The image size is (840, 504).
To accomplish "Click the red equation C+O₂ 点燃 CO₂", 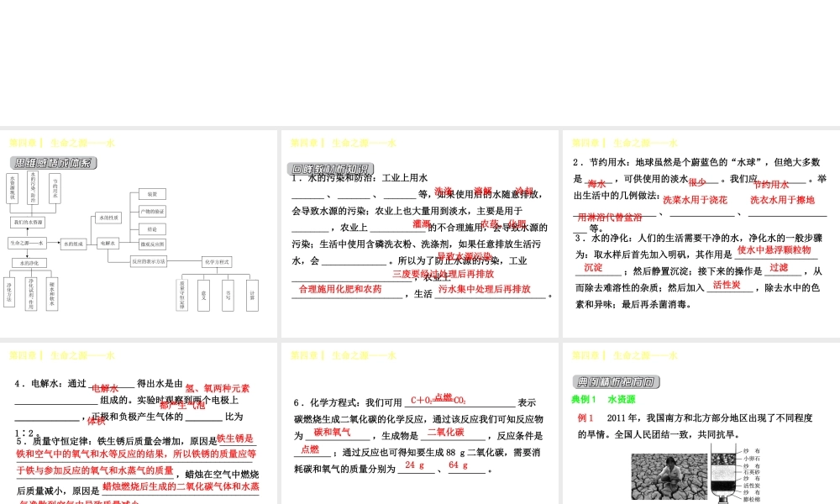I will 438,399.
